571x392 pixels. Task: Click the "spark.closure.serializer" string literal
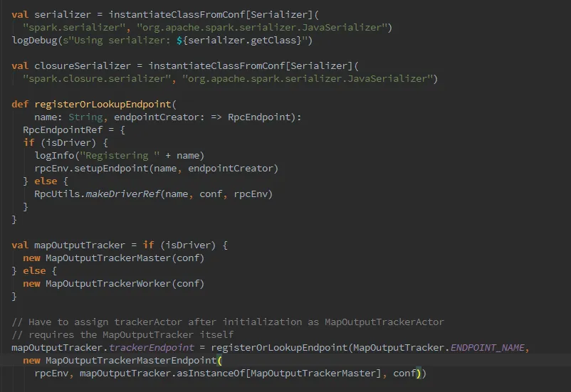click(x=97, y=79)
